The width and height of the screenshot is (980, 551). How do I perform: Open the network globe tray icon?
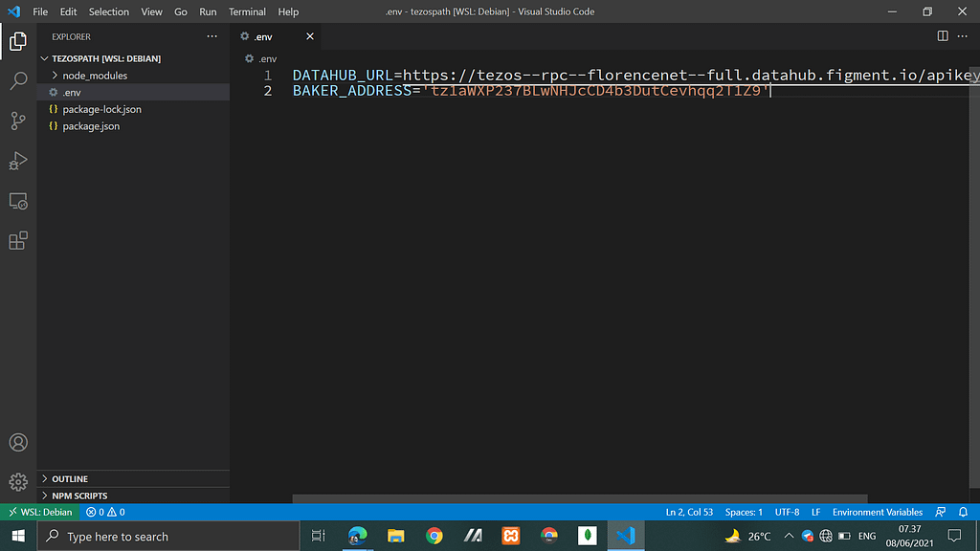tap(826, 536)
